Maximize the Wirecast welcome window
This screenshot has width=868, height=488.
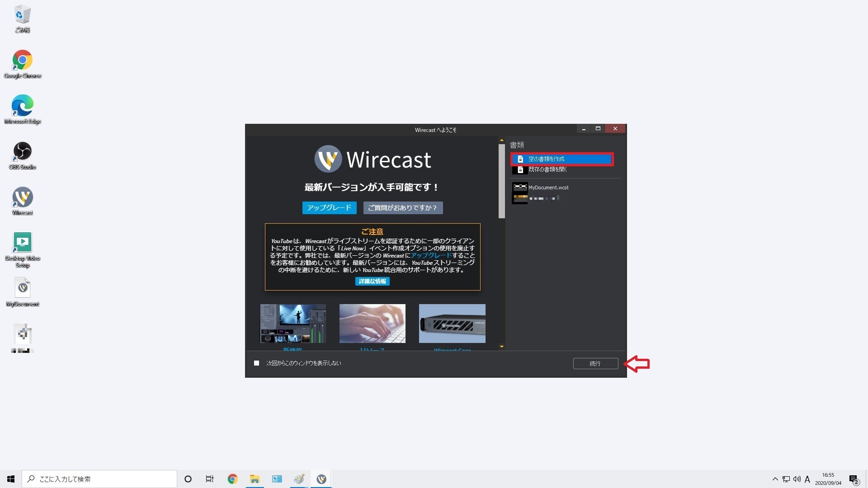pyautogui.click(x=598, y=129)
